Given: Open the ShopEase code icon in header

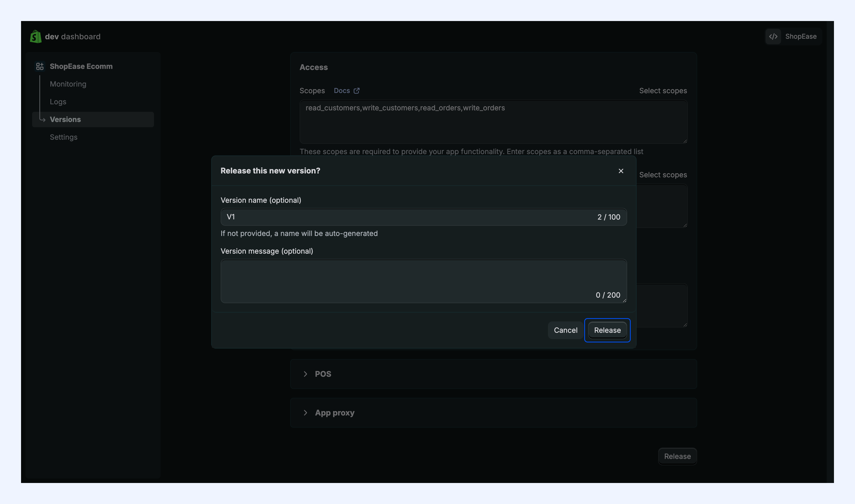Looking at the screenshot, I should (773, 36).
